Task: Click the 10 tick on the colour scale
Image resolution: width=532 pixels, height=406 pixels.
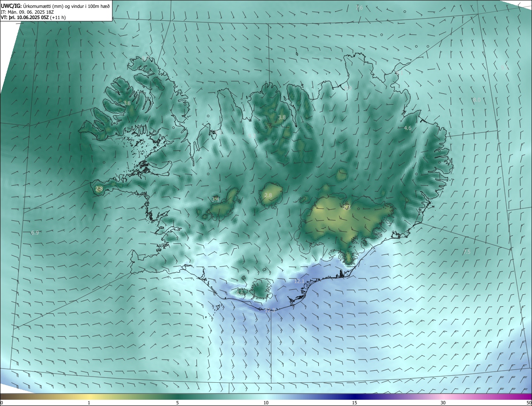Action: coord(266,403)
